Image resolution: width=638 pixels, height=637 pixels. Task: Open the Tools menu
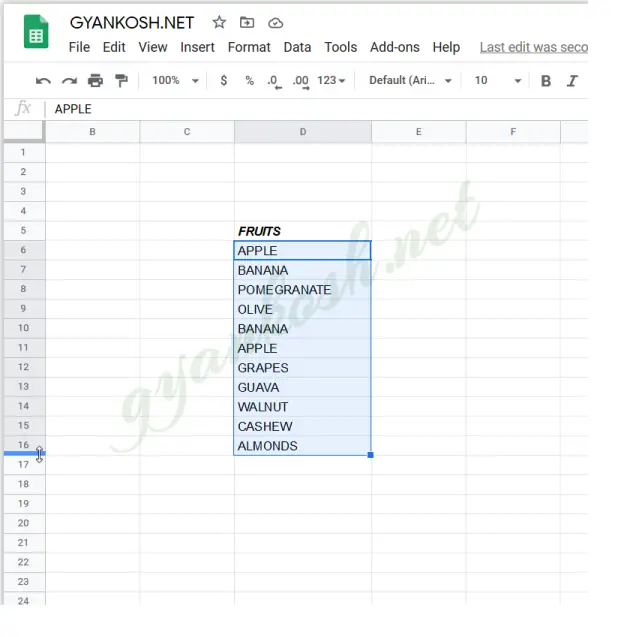click(x=341, y=47)
